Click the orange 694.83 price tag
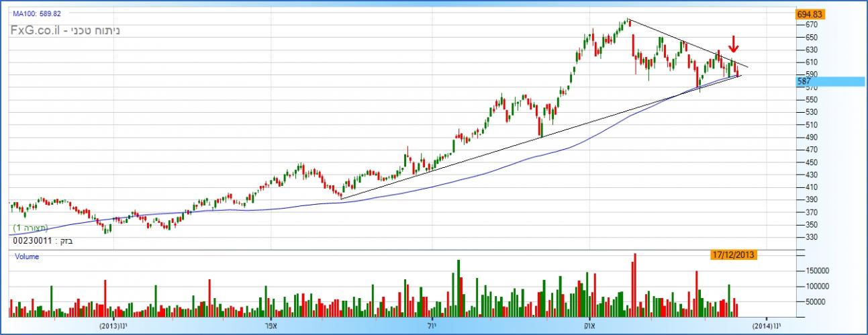The image size is (868, 335). coord(810,14)
